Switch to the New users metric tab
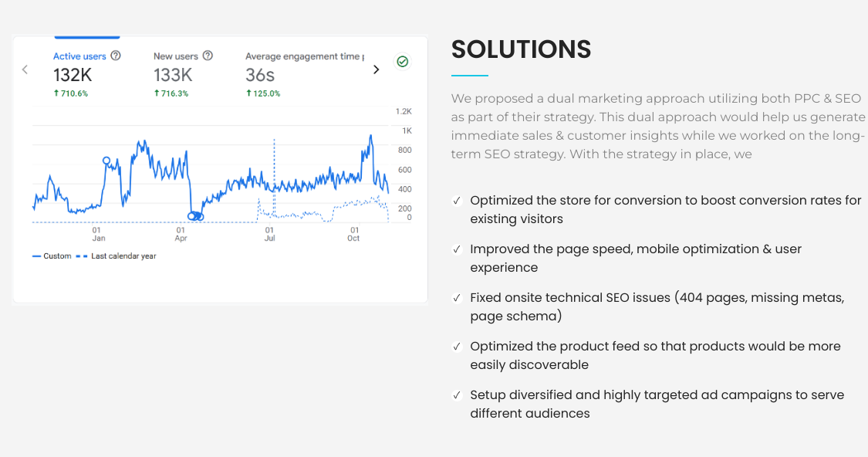Viewport: 868px width, 457px height. [176, 56]
